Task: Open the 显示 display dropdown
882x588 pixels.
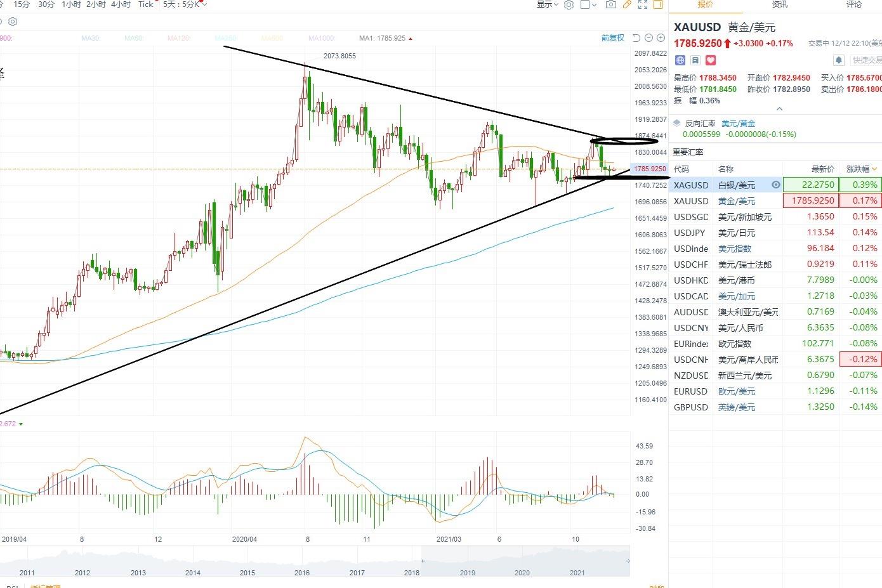Action: (x=548, y=4)
